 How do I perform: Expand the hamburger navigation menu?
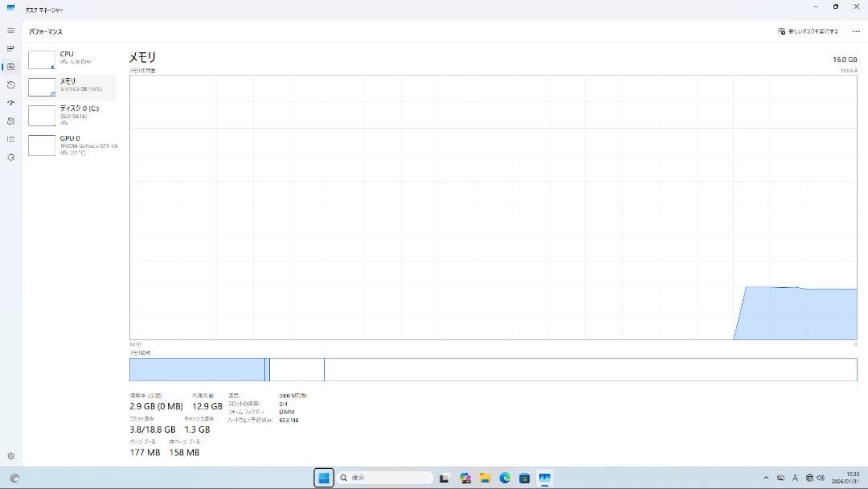pos(10,31)
